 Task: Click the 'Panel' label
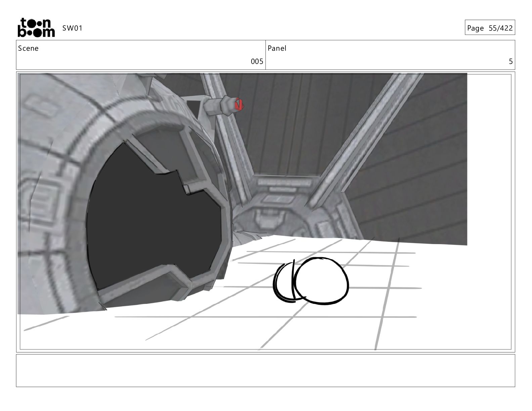coord(277,48)
